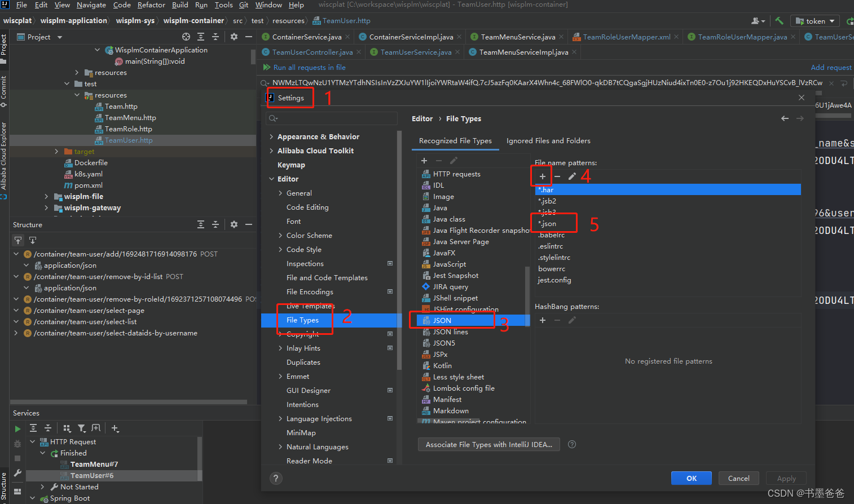Viewport: 854px width, 504px height.
Task: Select Code Style settings entry
Action: 304,249
